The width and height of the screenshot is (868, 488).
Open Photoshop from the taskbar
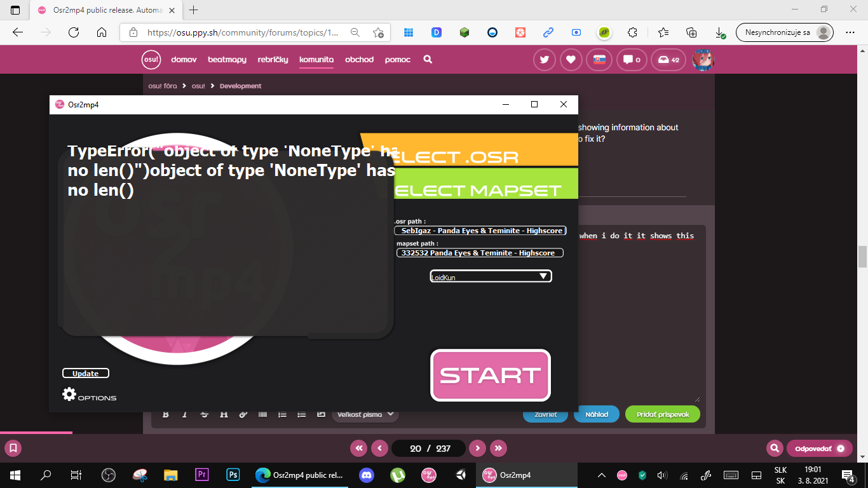(x=233, y=475)
